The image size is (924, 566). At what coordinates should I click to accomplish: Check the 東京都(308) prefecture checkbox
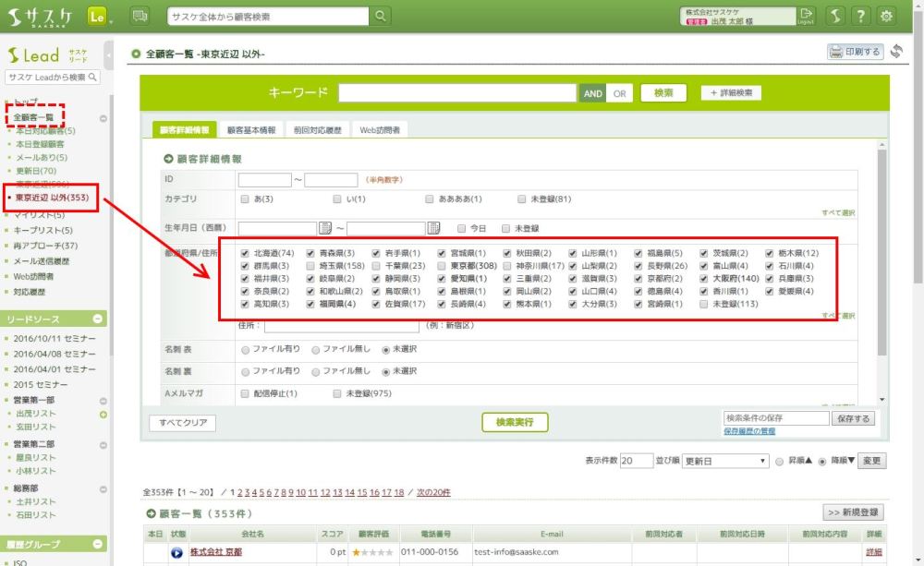coord(442,266)
